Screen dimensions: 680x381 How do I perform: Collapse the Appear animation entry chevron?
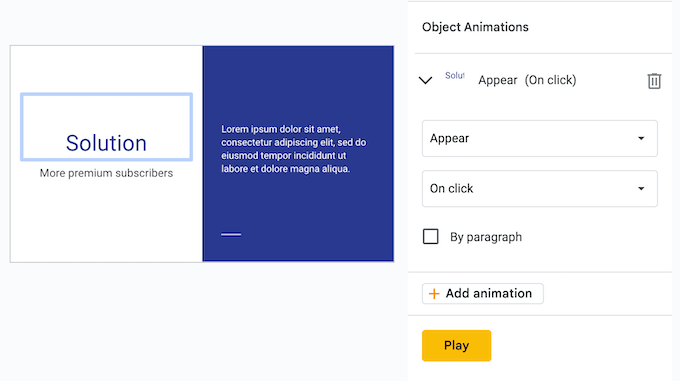(425, 80)
